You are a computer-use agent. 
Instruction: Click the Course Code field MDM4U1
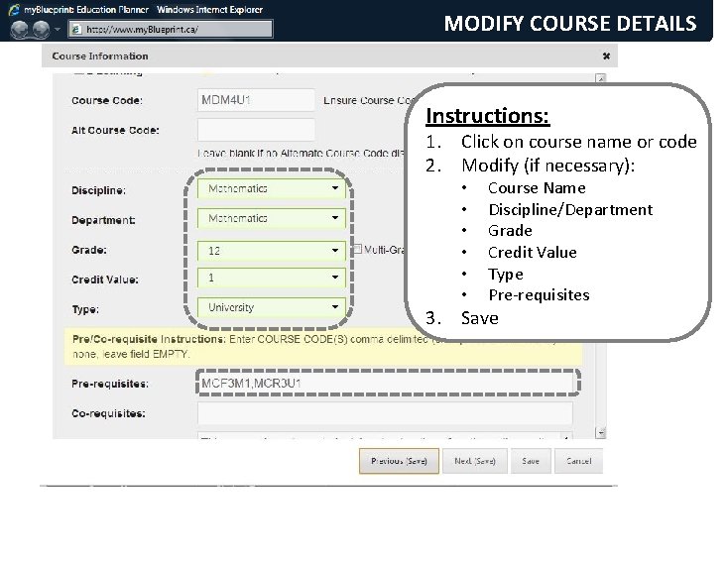[x=256, y=100]
